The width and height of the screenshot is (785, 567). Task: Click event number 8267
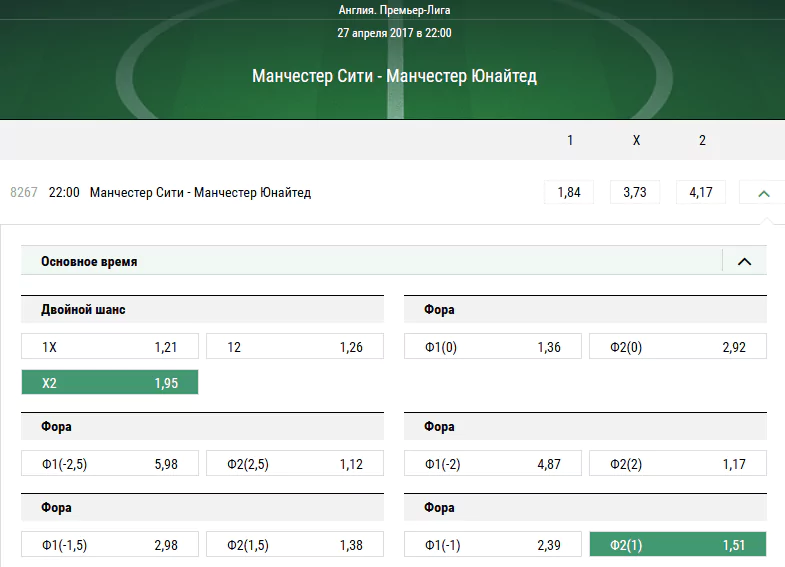click(x=24, y=192)
